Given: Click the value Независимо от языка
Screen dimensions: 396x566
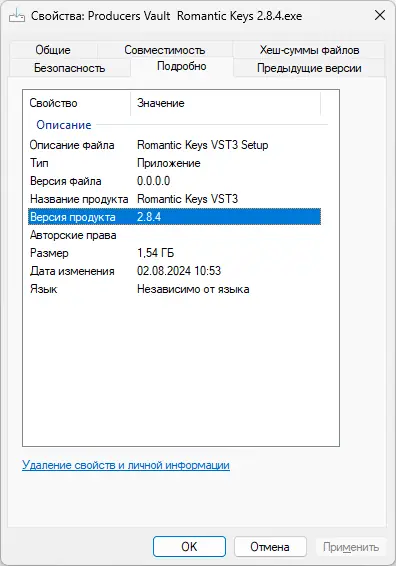Looking at the screenshot, I should click(x=193, y=289).
